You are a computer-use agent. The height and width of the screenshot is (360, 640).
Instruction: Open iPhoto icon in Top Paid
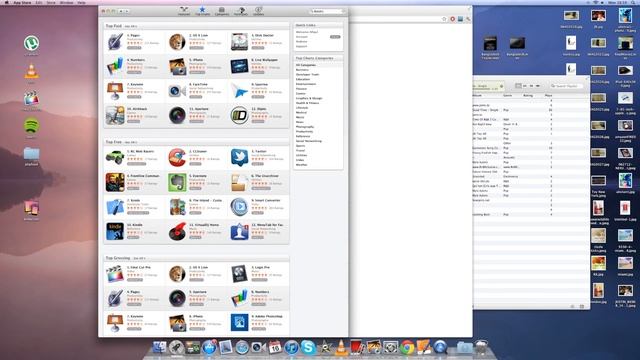point(177,66)
